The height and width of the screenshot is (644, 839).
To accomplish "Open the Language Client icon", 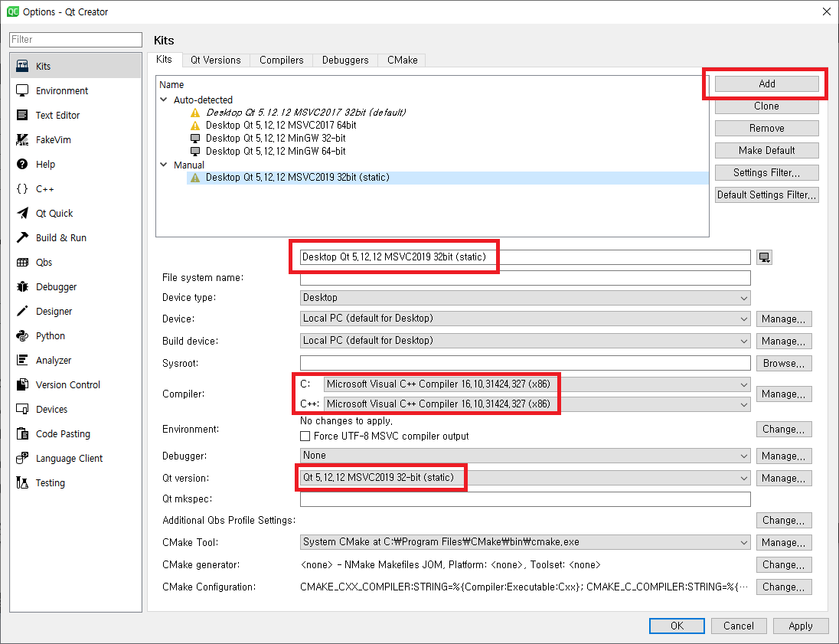I will [22, 458].
